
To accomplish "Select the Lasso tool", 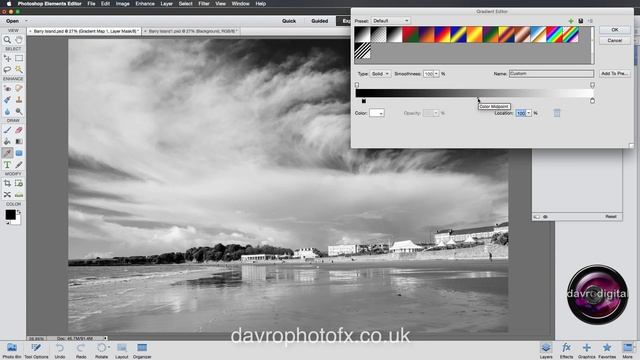I will 7,69.
